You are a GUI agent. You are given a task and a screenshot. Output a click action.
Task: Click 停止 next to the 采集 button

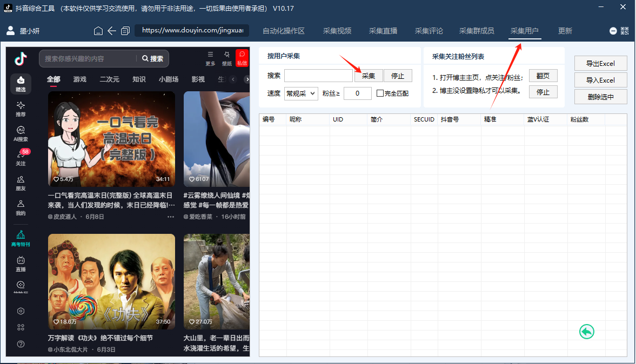398,76
